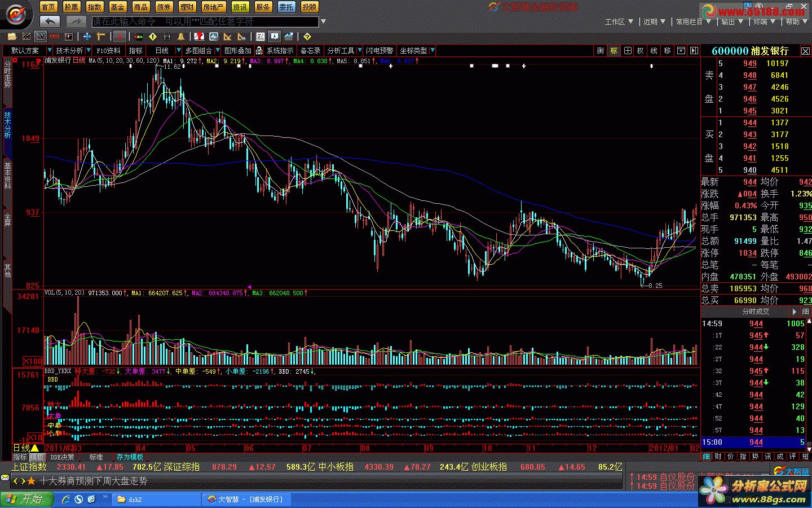The image size is (812, 508).
Task: Click the forward arrow navigation button
Action: (x=76, y=21)
